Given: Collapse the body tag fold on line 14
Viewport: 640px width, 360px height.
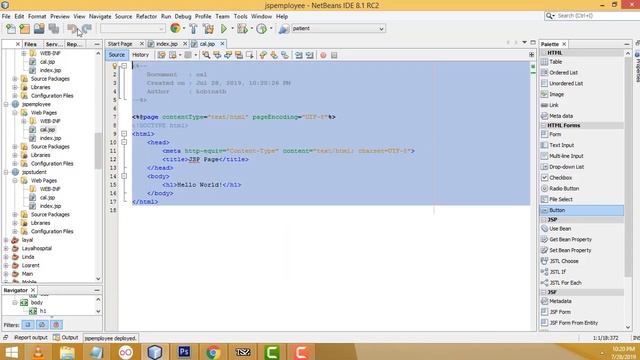Looking at the screenshot, I should pyautogui.click(x=124, y=176).
